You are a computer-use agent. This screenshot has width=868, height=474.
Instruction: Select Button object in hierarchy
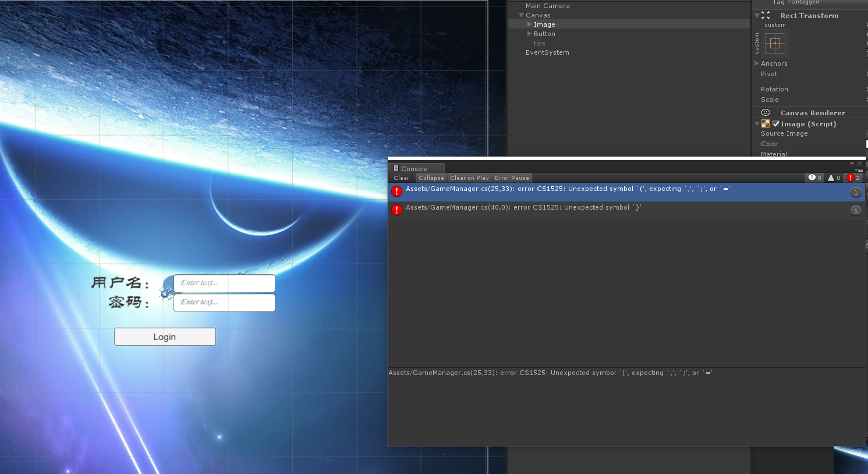[544, 34]
